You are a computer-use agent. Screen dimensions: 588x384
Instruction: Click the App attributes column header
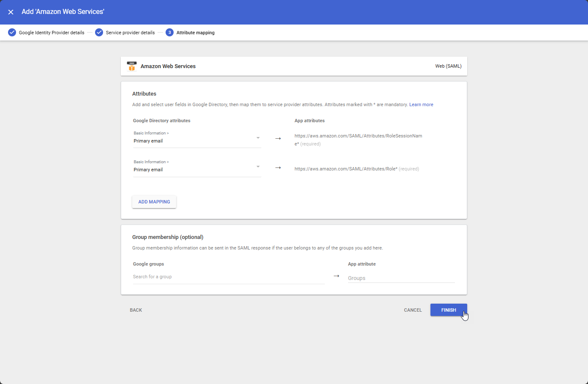pos(310,121)
